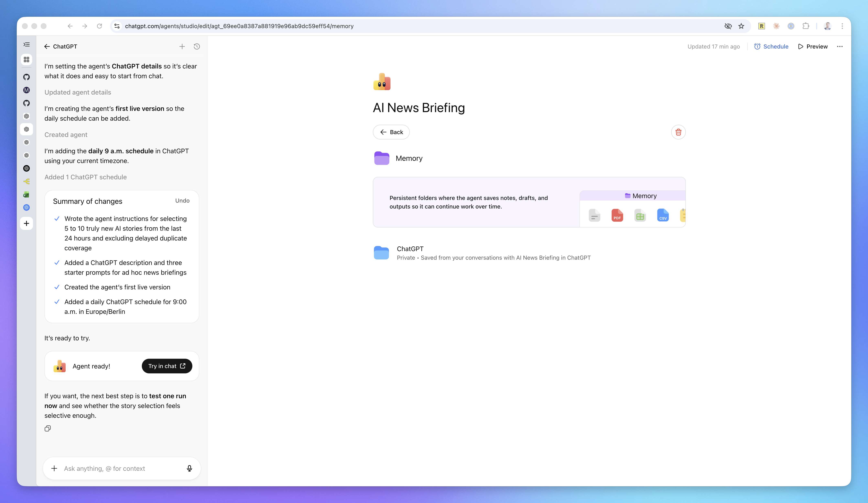The height and width of the screenshot is (503, 868).
Task: Select the highlighted ChatGPT sidebar tab
Action: 26,129
